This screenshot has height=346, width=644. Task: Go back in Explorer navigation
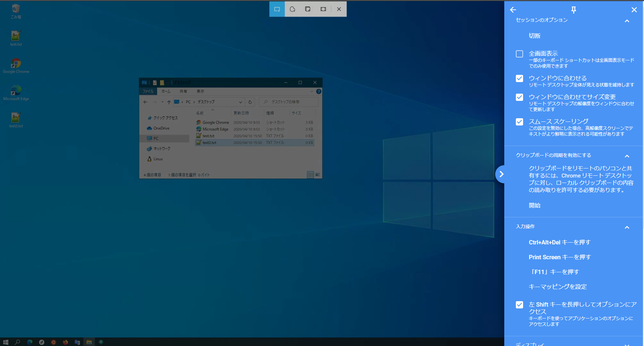(146, 102)
